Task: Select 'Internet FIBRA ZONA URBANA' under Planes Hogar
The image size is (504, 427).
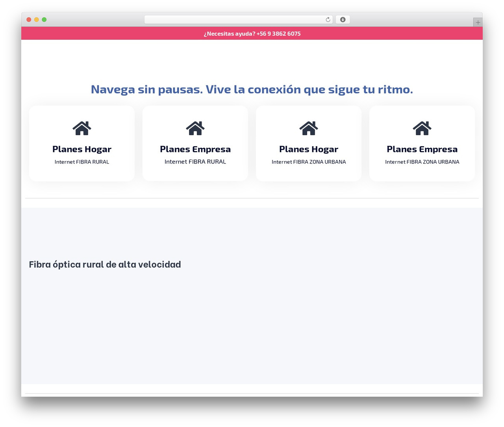Action: 309,162
